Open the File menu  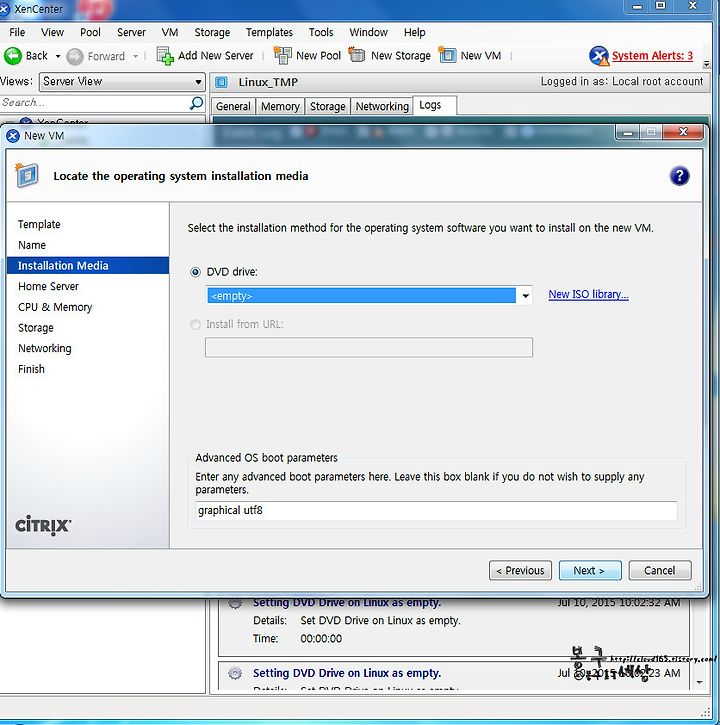click(x=17, y=32)
